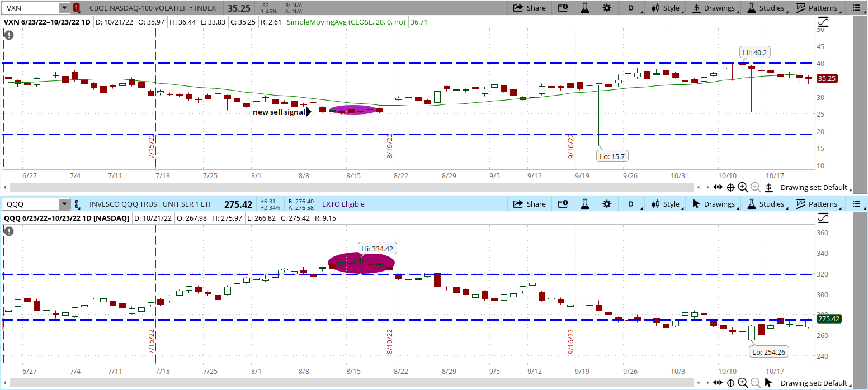Share the VXN chart

tap(529, 8)
